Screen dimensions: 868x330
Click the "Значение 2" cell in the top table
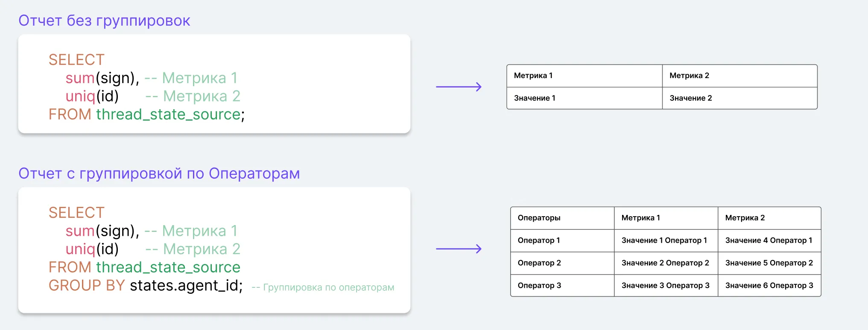[x=690, y=98]
